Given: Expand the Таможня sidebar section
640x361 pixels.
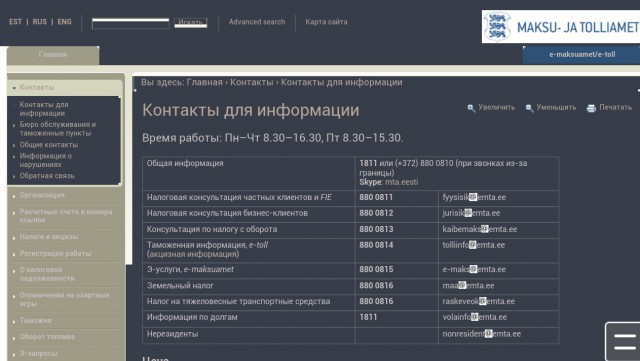Looking at the screenshot, I should pos(36,320).
